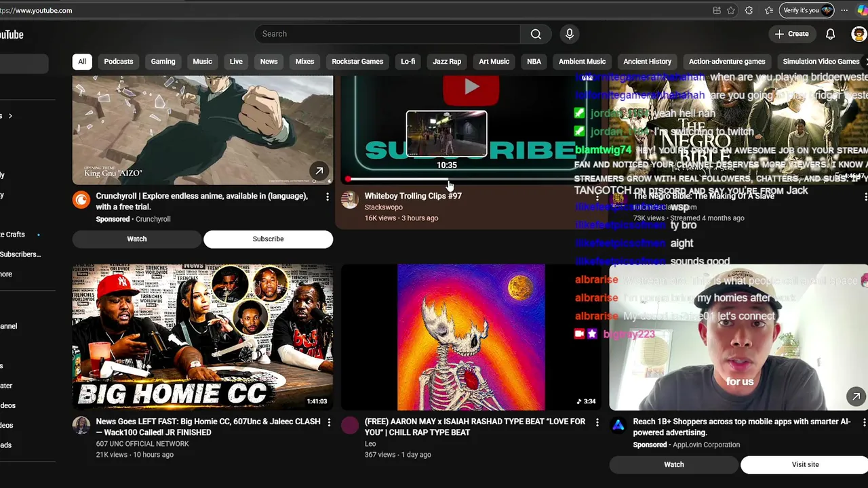
Task: Click Leo channel avatar
Action: 350,425
